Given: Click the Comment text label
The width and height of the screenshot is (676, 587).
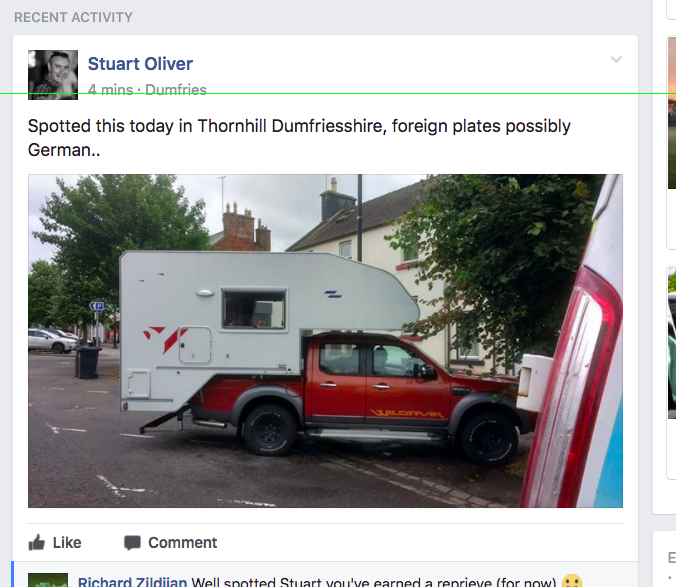Looking at the screenshot, I should tap(182, 543).
